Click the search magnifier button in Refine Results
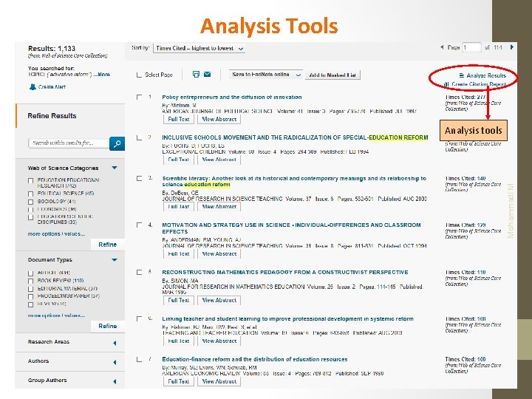This screenshot has height=399, width=532. coord(117,143)
